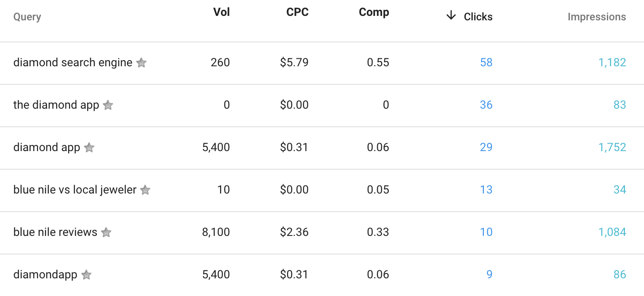Viewport: 644px width, 296px height.
Task: Open 1,084 impressions for blue nile reviews
Action: pyautogui.click(x=612, y=232)
